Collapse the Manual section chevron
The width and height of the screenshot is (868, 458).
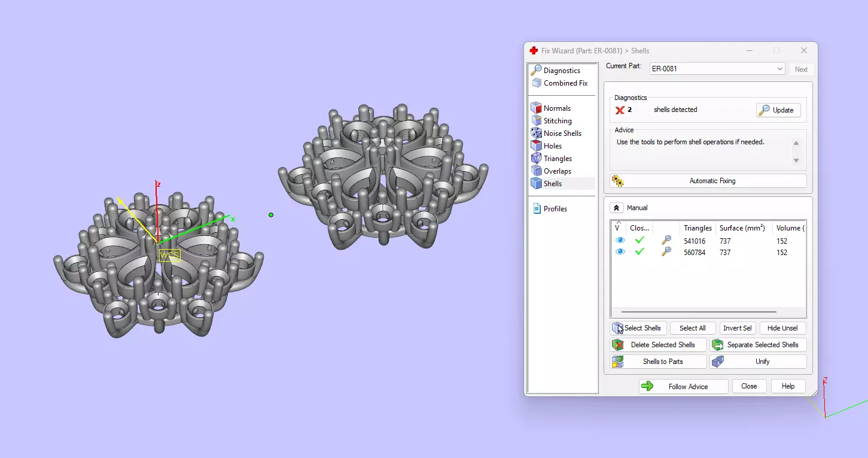tap(616, 208)
